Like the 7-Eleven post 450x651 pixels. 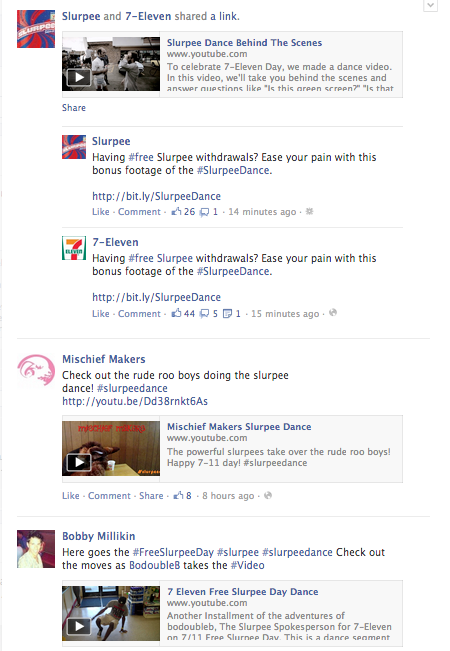(101, 313)
